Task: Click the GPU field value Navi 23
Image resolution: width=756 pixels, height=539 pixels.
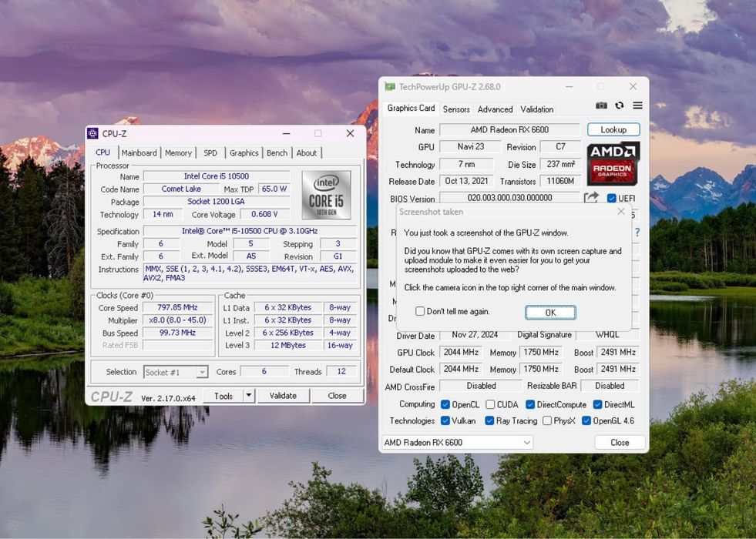Action: (471, 146)
